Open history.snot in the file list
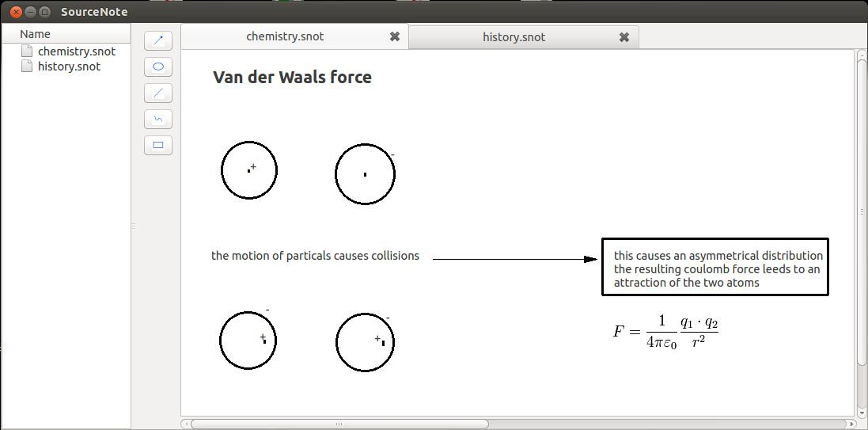This screenshot has width=868, height=430. point(69,67)
